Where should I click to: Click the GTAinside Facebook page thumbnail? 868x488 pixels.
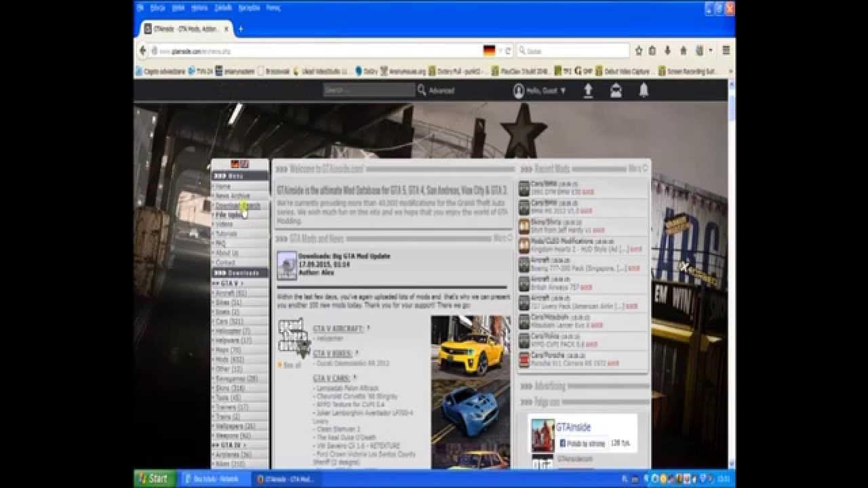(x=542, y=435)
